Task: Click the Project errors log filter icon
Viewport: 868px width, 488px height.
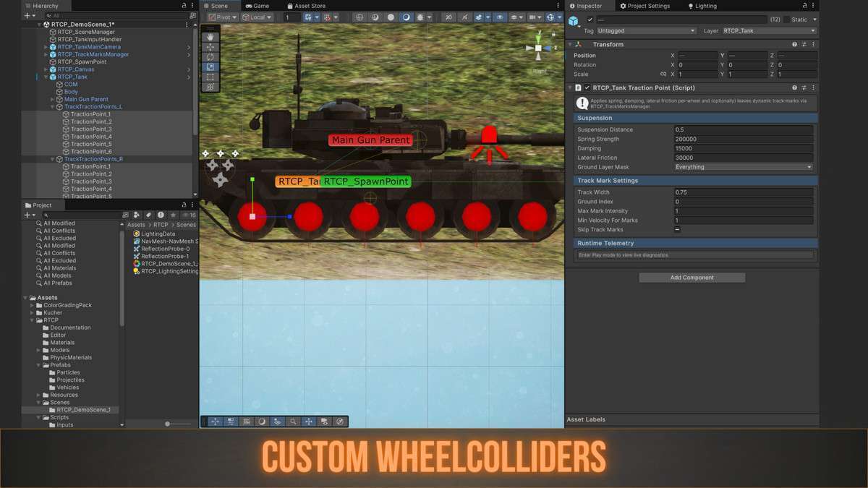Action: point(161,215)
